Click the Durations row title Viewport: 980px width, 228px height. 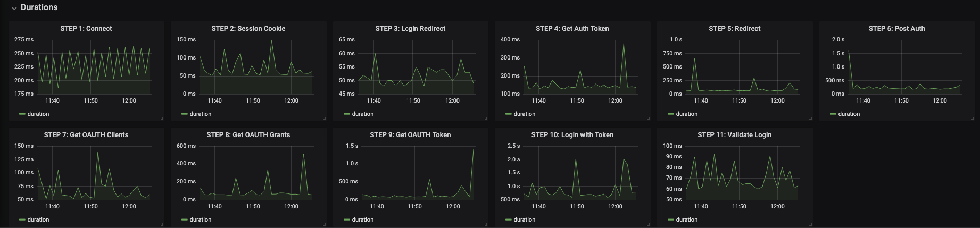click(39, 7)
